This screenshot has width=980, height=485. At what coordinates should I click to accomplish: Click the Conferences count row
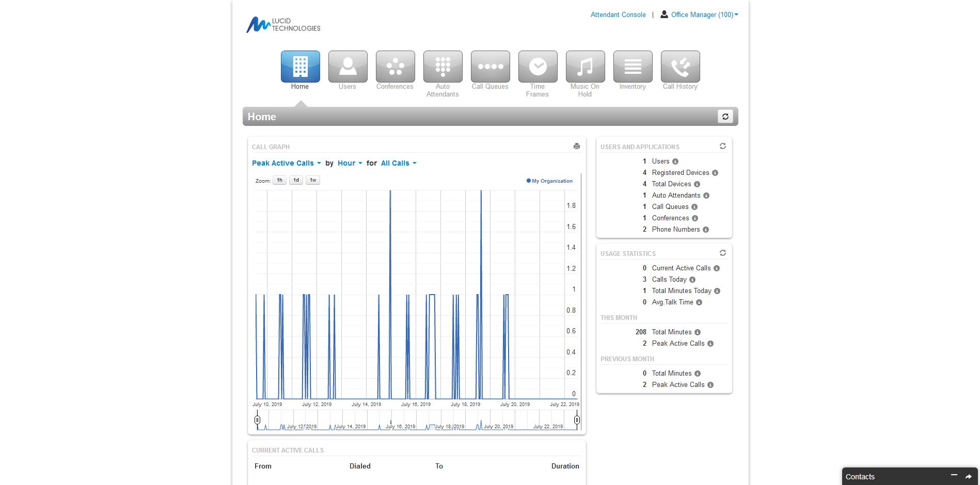point(664,218)
